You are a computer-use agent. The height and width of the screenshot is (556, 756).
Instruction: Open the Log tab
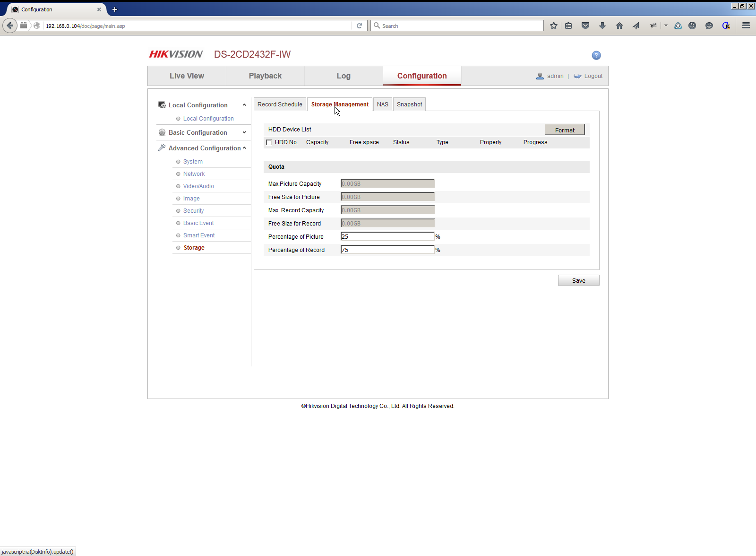[x=344, y=76]
